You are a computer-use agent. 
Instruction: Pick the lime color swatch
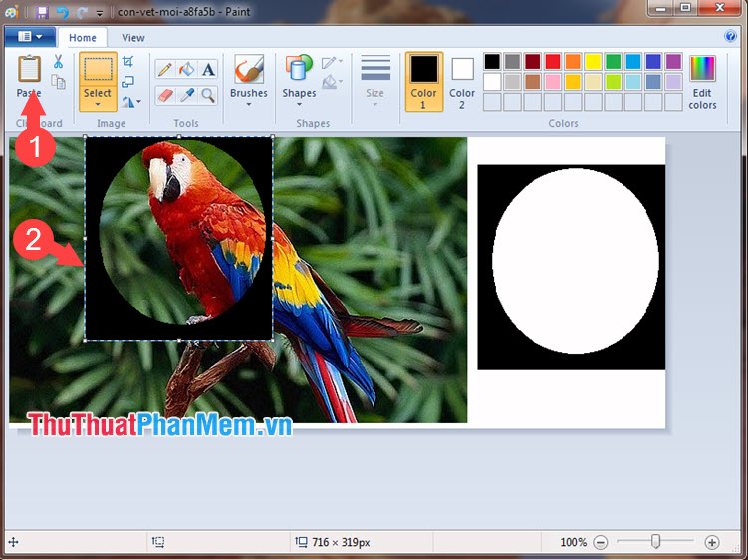point(613,82)
